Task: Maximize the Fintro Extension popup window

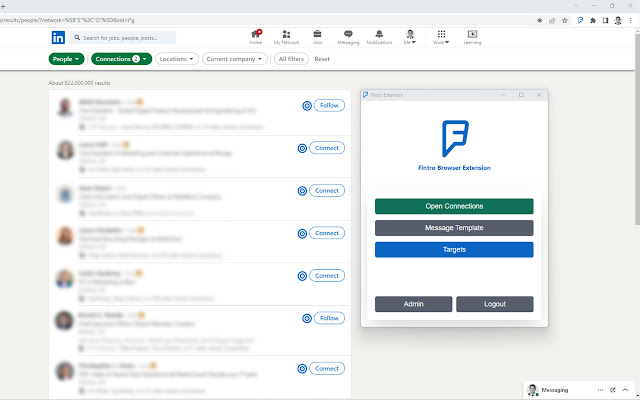Action: [521, 95]
